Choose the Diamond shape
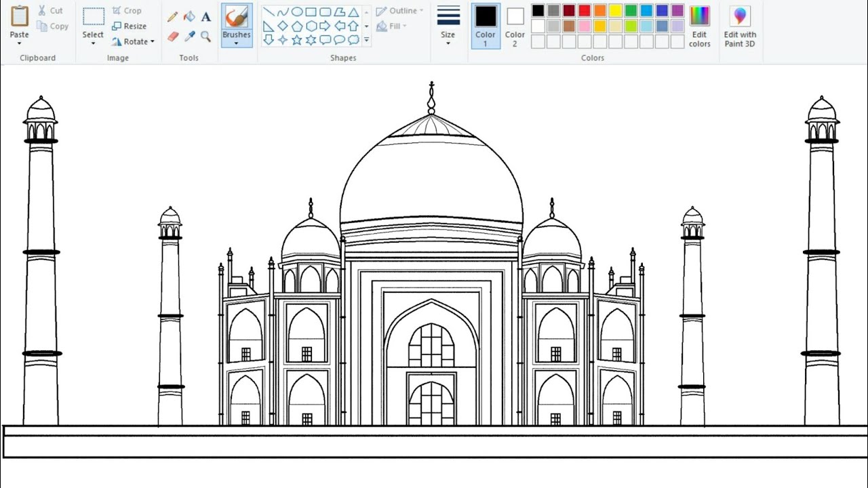 tap(283, 26)
